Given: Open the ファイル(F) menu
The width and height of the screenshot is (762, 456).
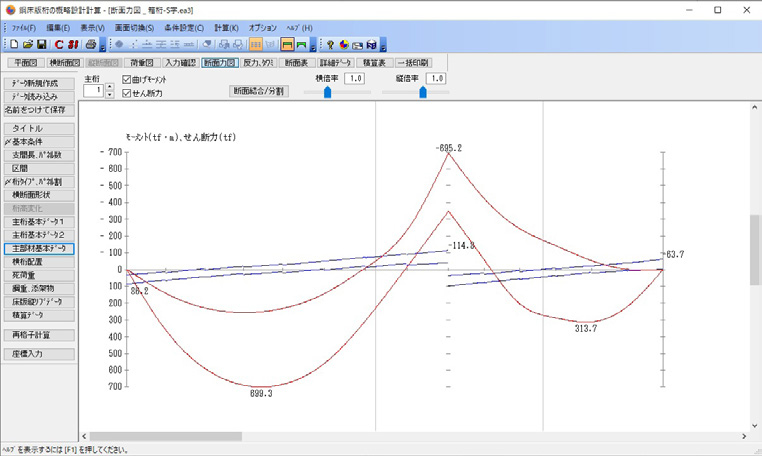Looking at the screenshot, I should tap(23, 28).
